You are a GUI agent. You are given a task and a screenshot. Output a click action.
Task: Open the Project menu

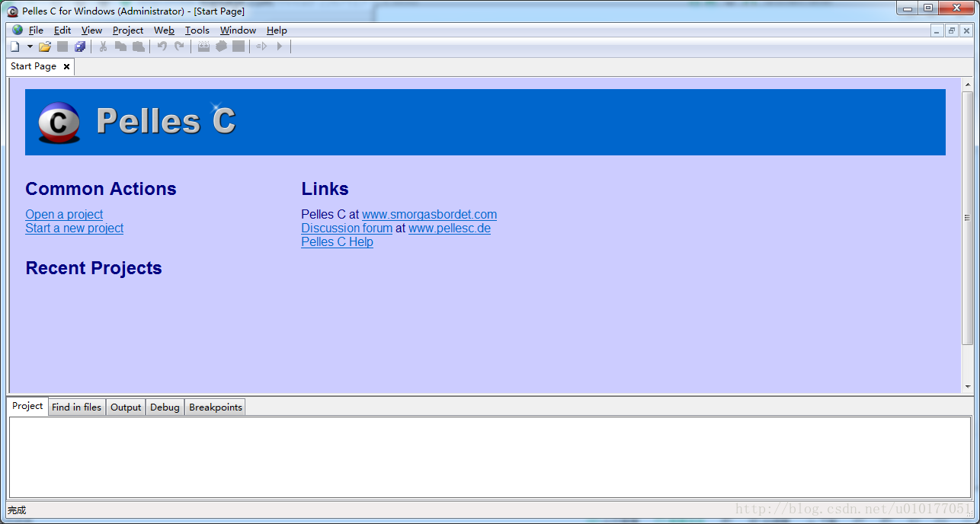tap(128, 30)
